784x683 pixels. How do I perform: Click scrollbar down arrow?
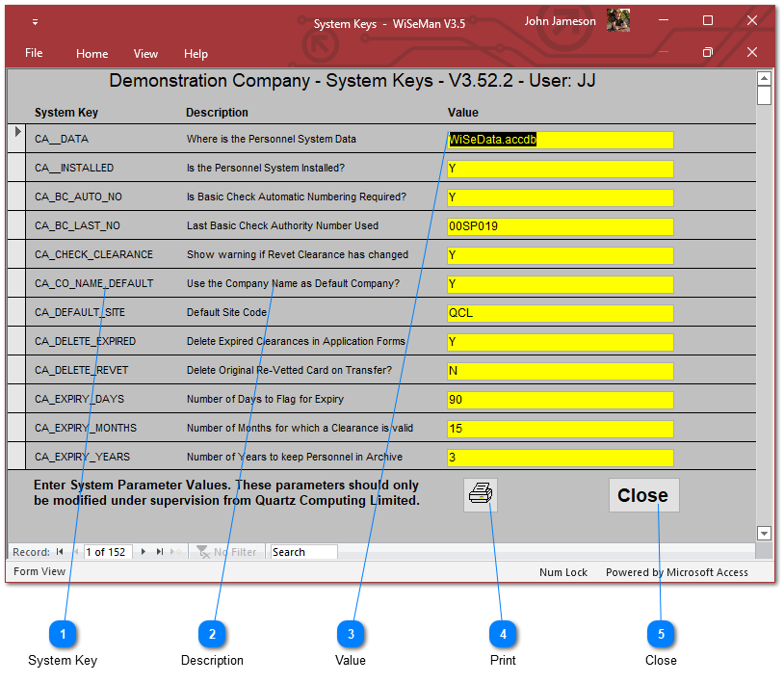tap(764, 533)
